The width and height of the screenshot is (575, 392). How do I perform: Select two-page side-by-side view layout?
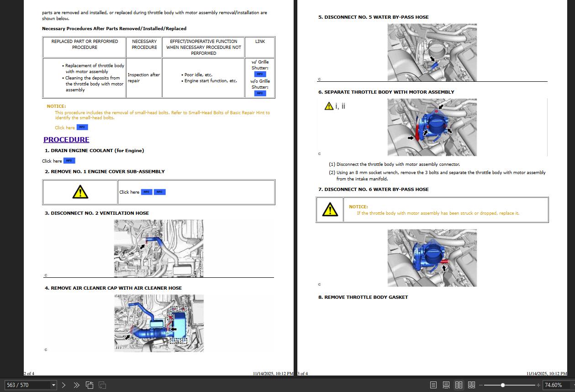pos(459,385)
